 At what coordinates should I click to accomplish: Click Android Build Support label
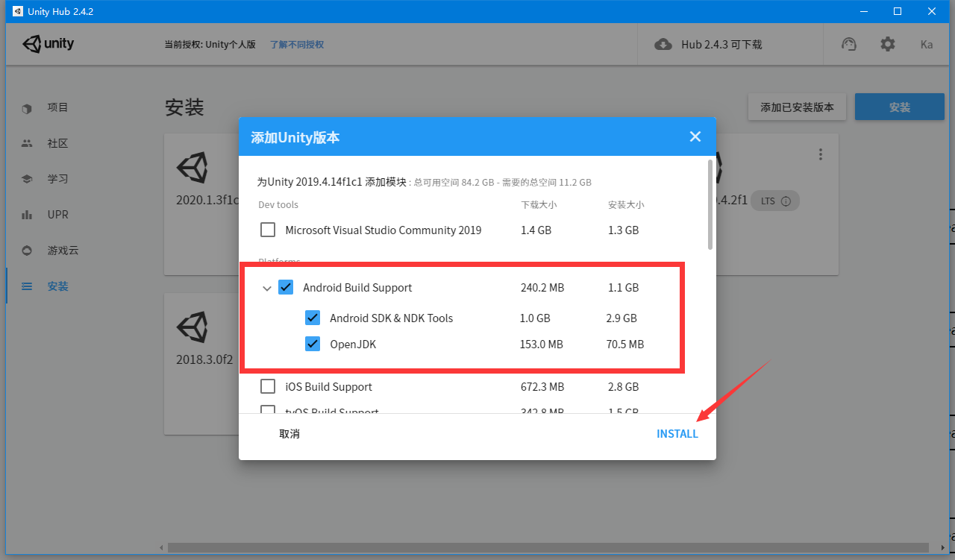point(357,288)
